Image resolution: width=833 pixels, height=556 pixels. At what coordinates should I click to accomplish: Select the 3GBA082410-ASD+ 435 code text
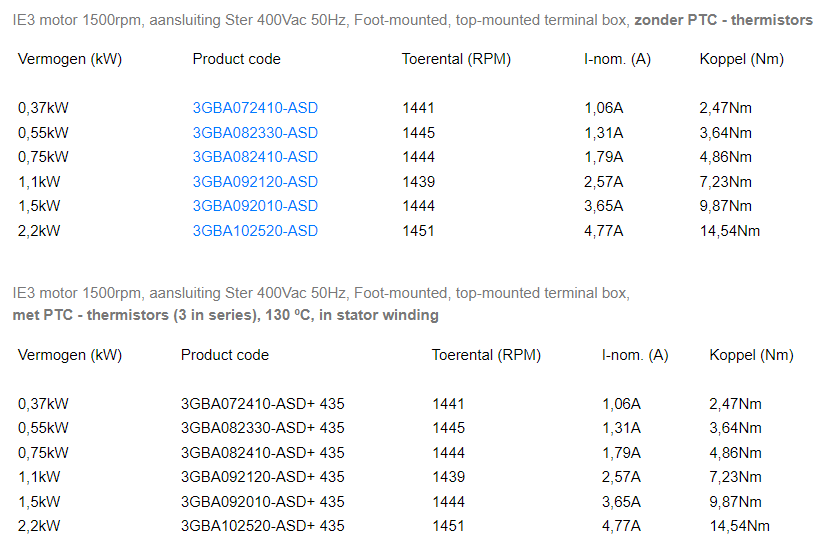point(262,453)
